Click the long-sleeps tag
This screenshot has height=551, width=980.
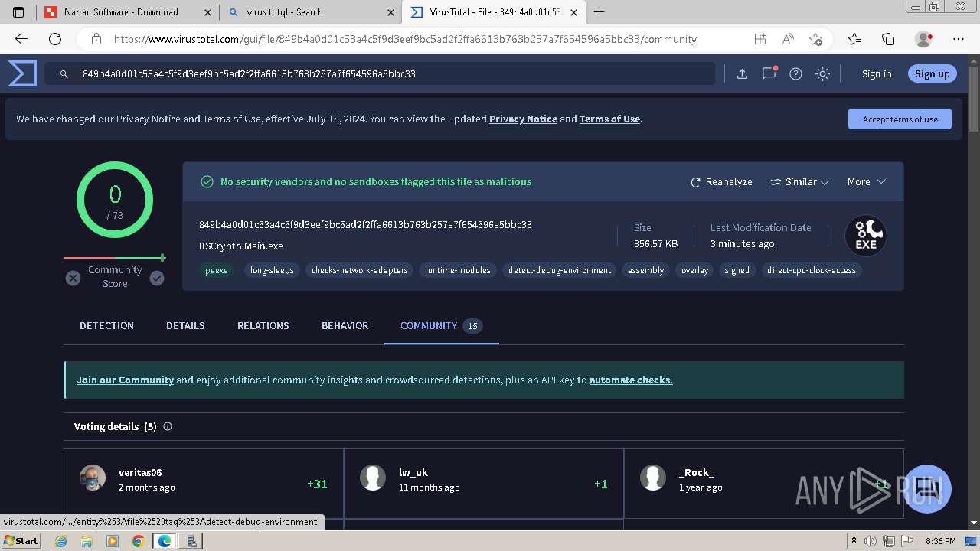(272, 270)
